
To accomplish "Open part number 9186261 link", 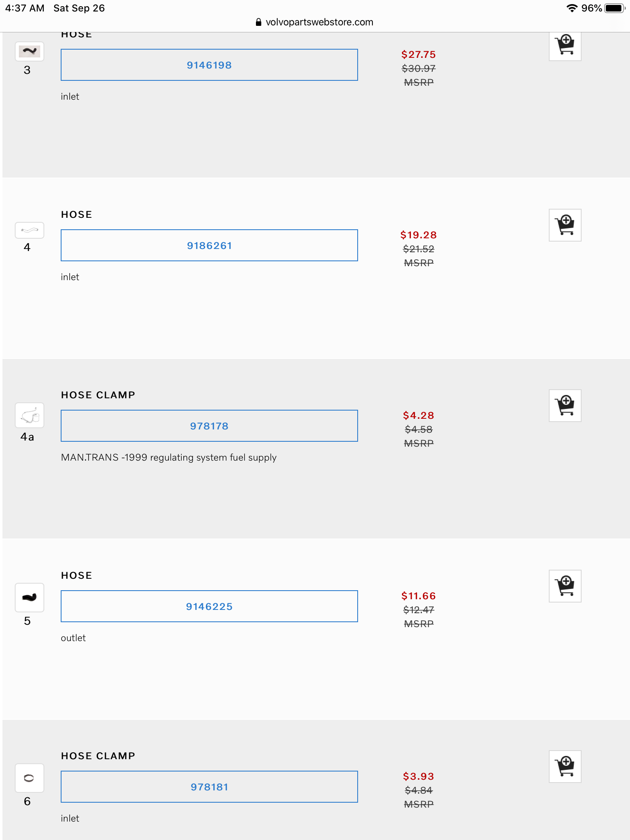I will [x=209, y=246].
